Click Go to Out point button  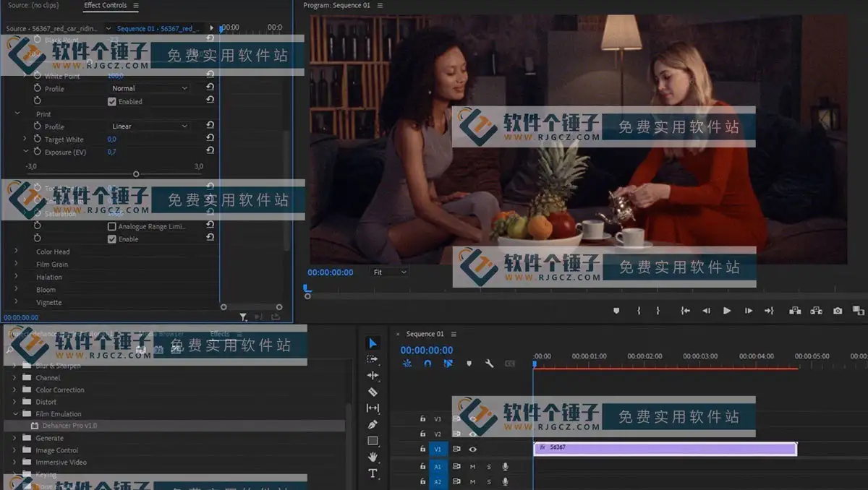pos(769,311)
